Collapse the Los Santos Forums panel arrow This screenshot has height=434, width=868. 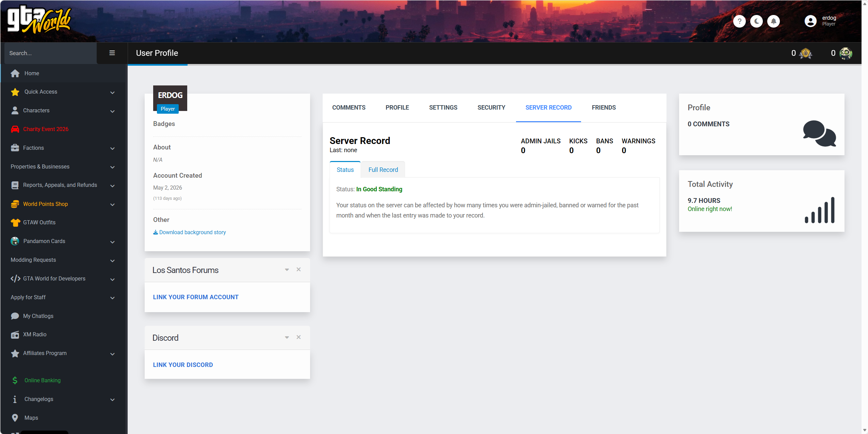pos(287,270)
